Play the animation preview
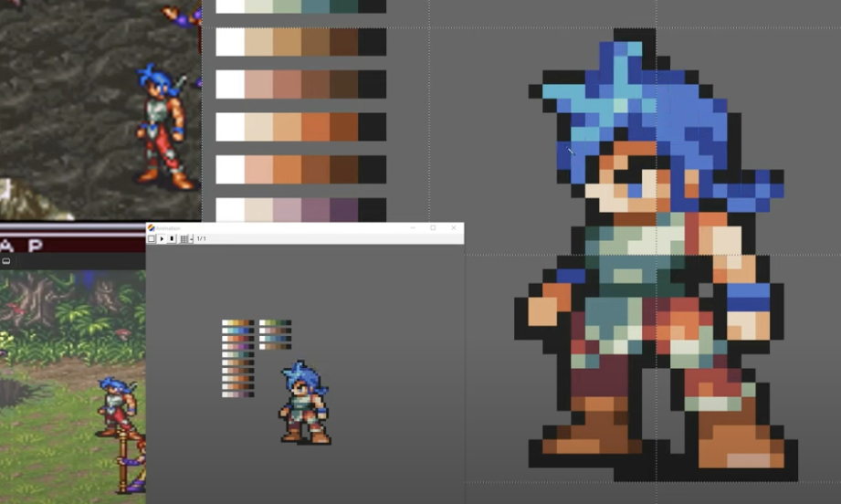This screenshot has height=504, width=841. pos(162,238)
